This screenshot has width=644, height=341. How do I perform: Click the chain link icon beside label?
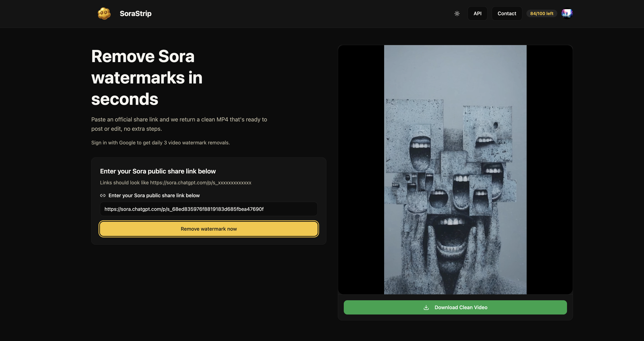click(x=103, y=195)
